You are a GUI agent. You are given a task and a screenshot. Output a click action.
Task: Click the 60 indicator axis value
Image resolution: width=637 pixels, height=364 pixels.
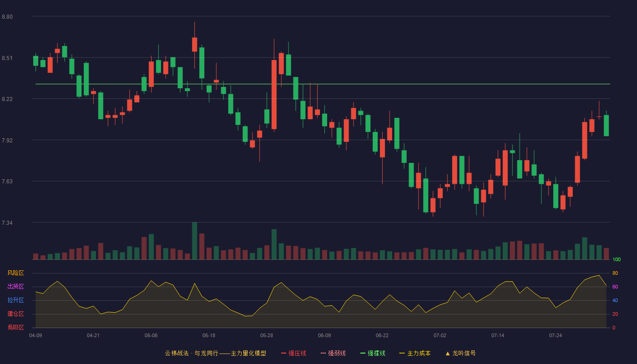615,287
